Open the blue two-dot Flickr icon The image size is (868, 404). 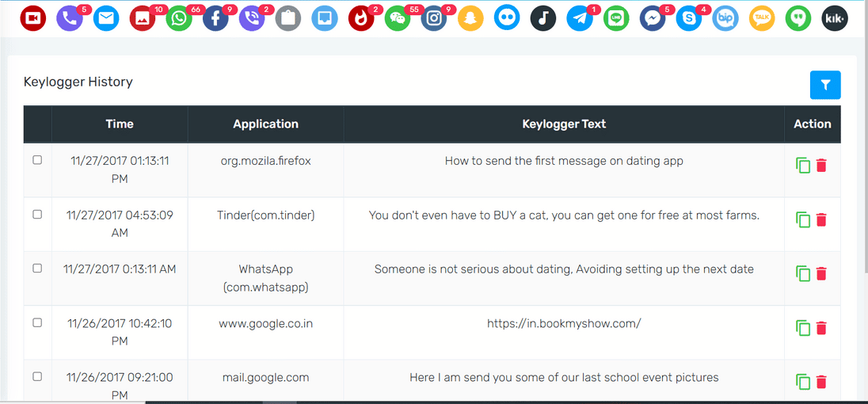pos(507,19)
